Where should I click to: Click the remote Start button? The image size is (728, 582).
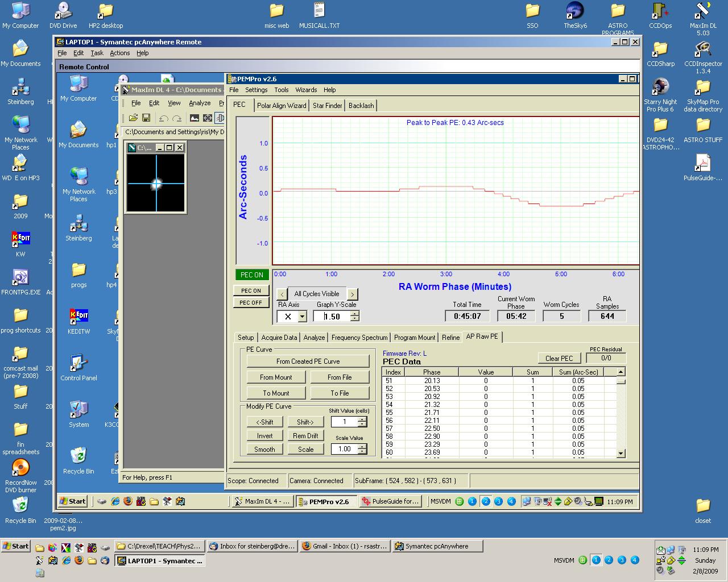pyautogui.click(x=72, y=501)
